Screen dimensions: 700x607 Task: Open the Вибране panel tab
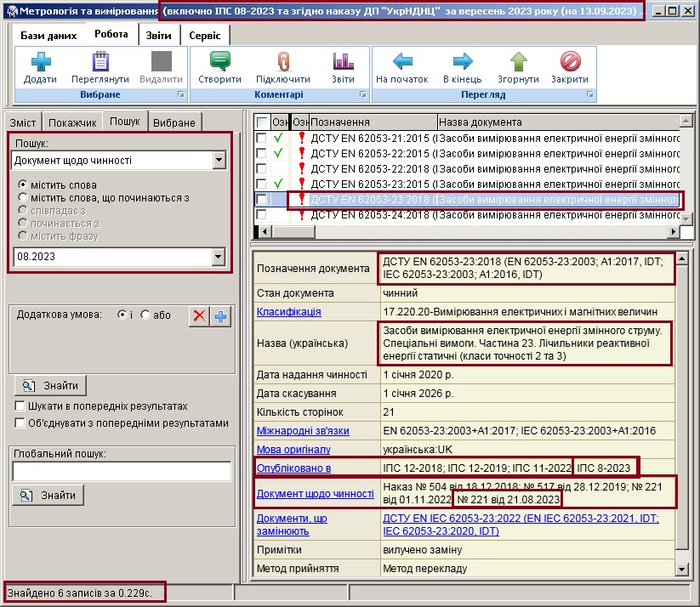[174, 122]
